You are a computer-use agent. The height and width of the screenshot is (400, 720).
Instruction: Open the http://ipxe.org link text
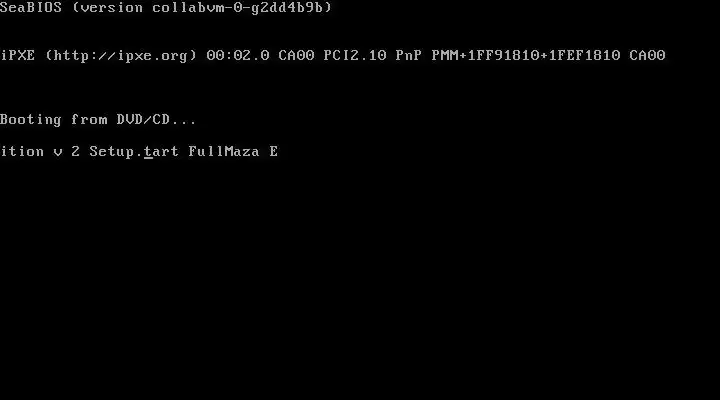(x=121, y=55)
